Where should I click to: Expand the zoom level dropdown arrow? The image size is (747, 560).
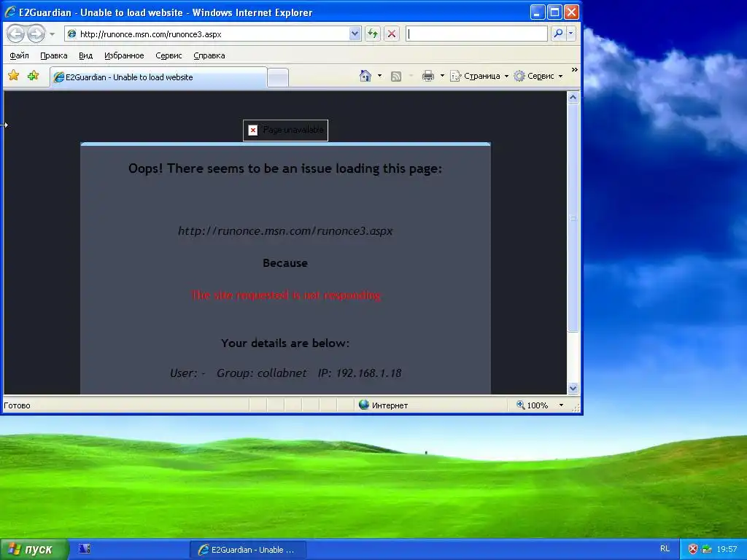561,405
